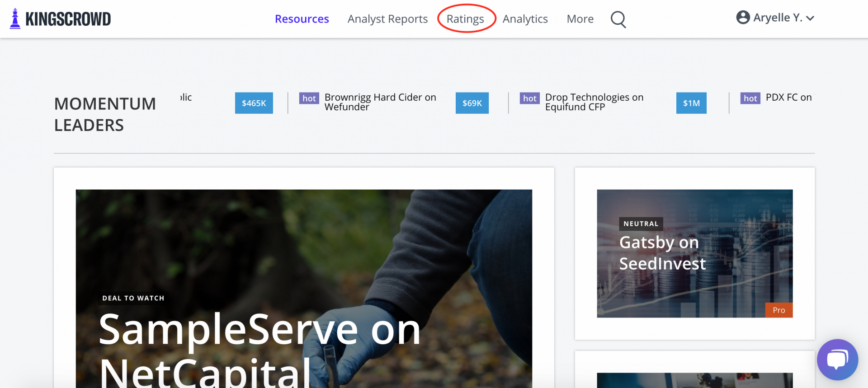Click the MOMENTUM LEADERS heading
The width and height of the screenshot is (868, 388).
coord(105,114)
